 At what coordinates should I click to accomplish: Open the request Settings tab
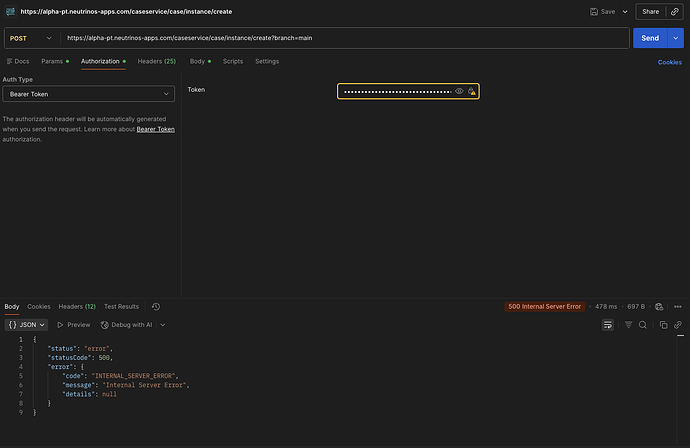(x=267, y=61)
